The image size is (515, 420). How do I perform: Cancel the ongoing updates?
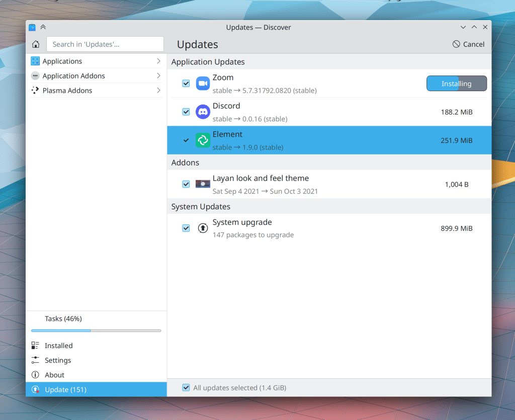point(468,44)
